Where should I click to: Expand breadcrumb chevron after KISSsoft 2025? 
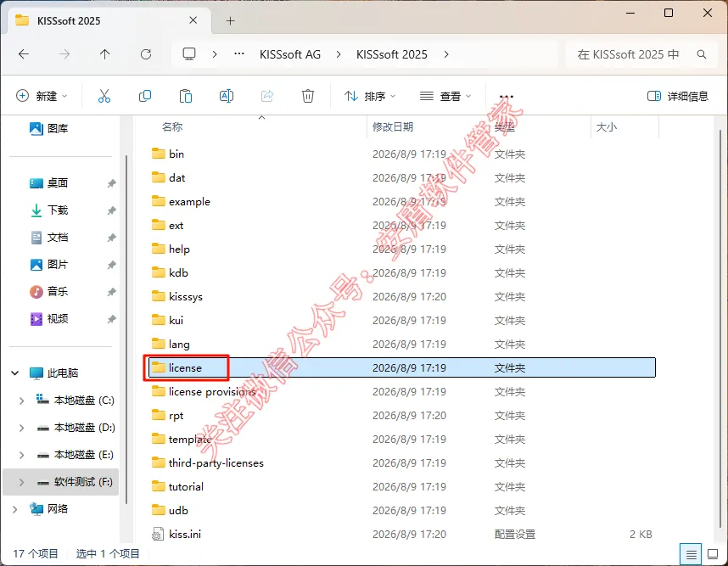pyautogui.click(x=446, y=54)
